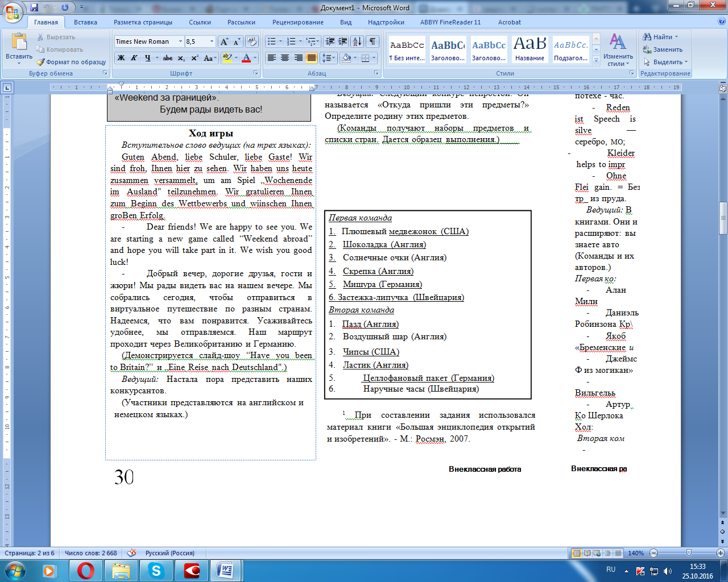Toggle bold (Ж) formatting

(121, 58)
